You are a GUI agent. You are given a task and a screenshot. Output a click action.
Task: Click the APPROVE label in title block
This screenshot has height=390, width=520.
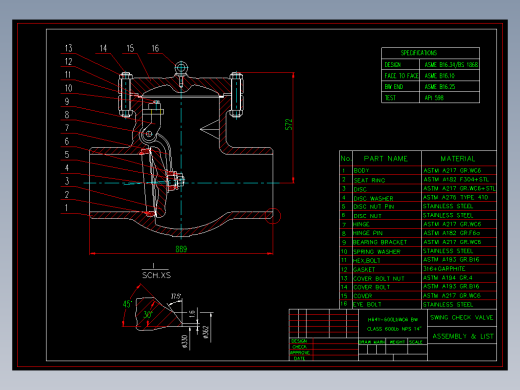tap(300, 352)
